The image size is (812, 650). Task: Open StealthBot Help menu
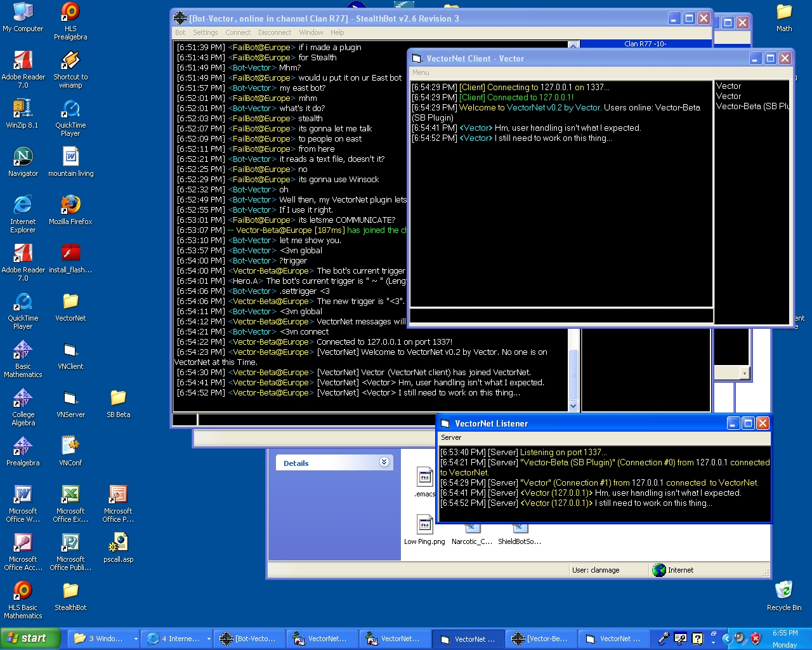(x=337, y=32)
